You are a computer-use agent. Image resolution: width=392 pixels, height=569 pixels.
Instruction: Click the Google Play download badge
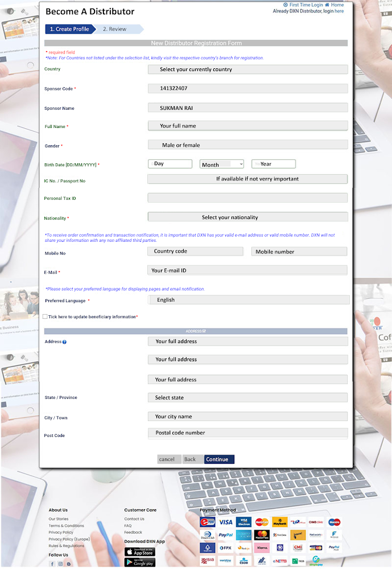click(140, 562)
